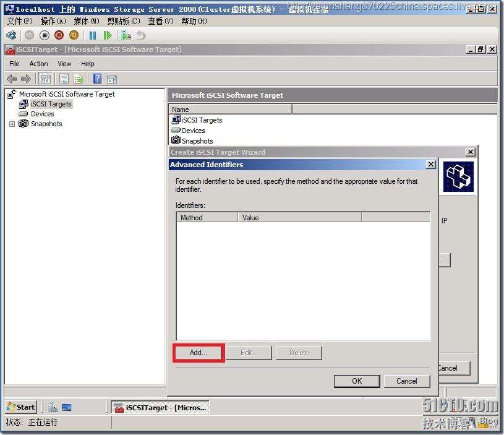504x435 pixels.
Task: Click Devices in the Name list
Action: 193,131
